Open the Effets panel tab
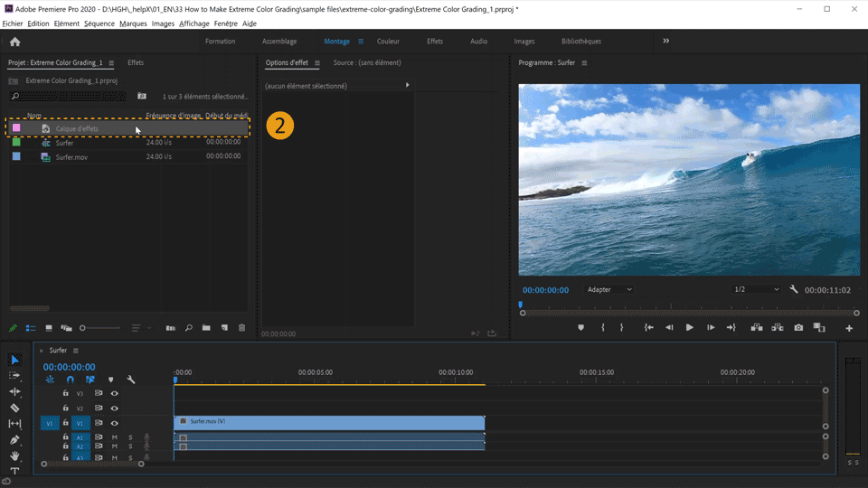Image resolution: width=868 pixels, height=488 pixels. pos(136,63)
